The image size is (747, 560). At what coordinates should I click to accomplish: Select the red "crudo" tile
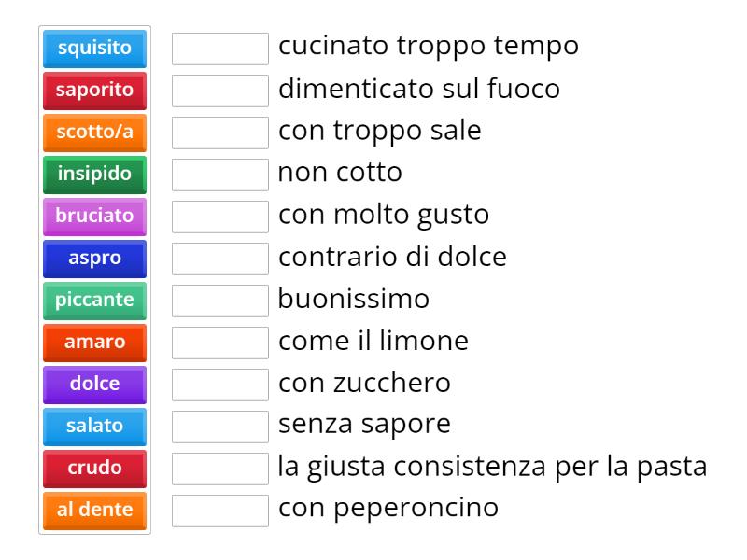(93, 468)
